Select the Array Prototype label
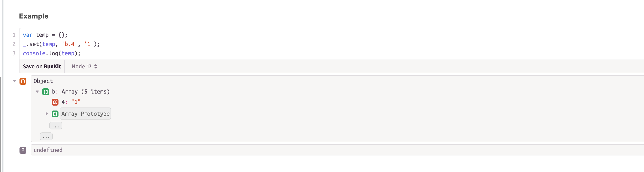 85,113
